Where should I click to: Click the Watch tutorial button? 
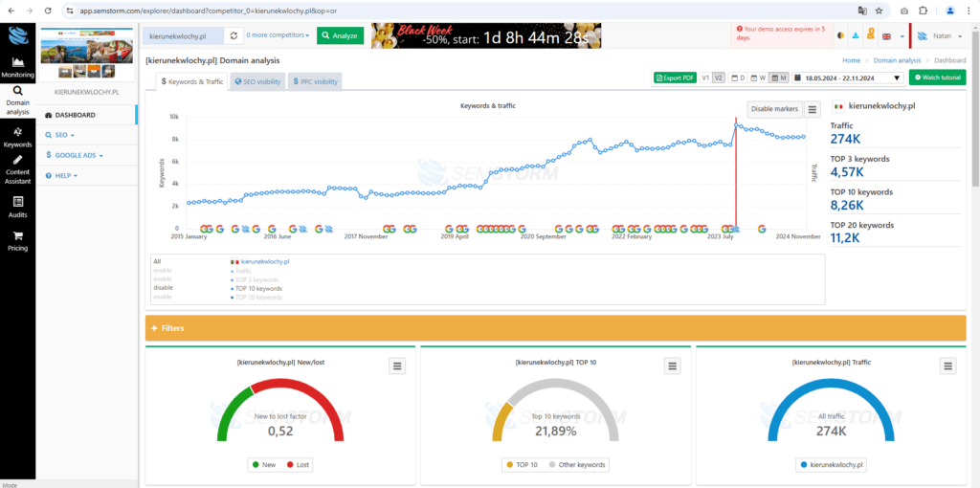point(937,78)
